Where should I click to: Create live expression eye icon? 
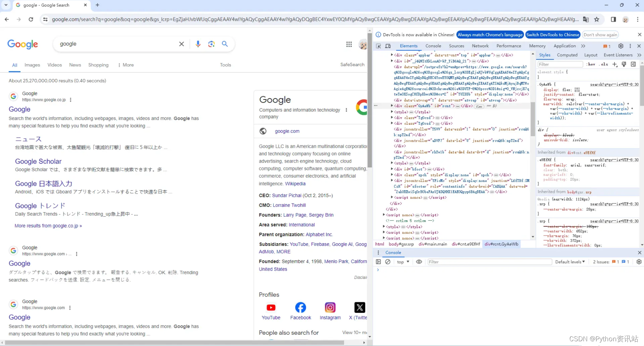point(419,262)
